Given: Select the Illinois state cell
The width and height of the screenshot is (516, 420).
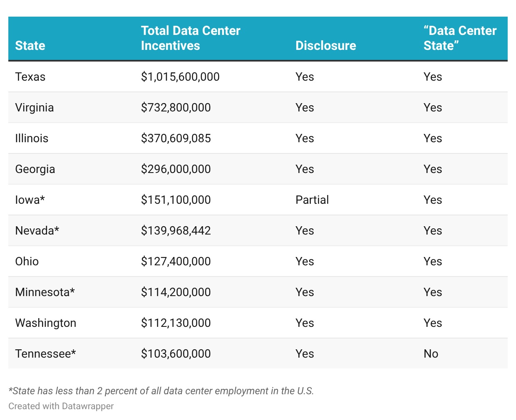Looking at the screenshot, I should pos(32,138).
